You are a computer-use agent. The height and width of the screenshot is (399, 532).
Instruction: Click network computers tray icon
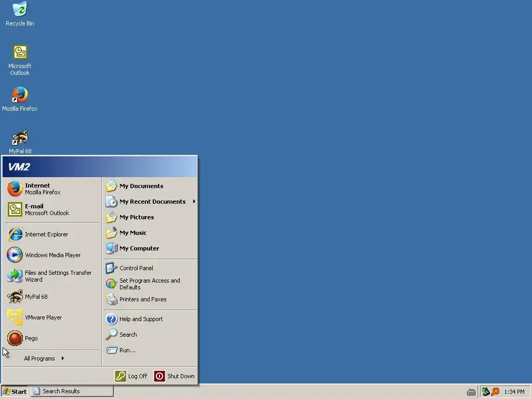click(486, 392)
